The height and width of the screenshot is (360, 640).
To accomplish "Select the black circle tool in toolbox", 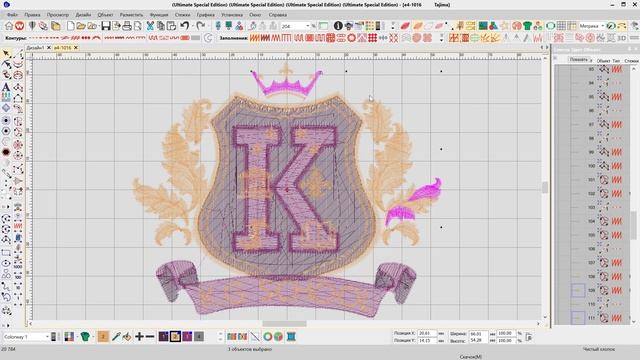I will point(6,152).
